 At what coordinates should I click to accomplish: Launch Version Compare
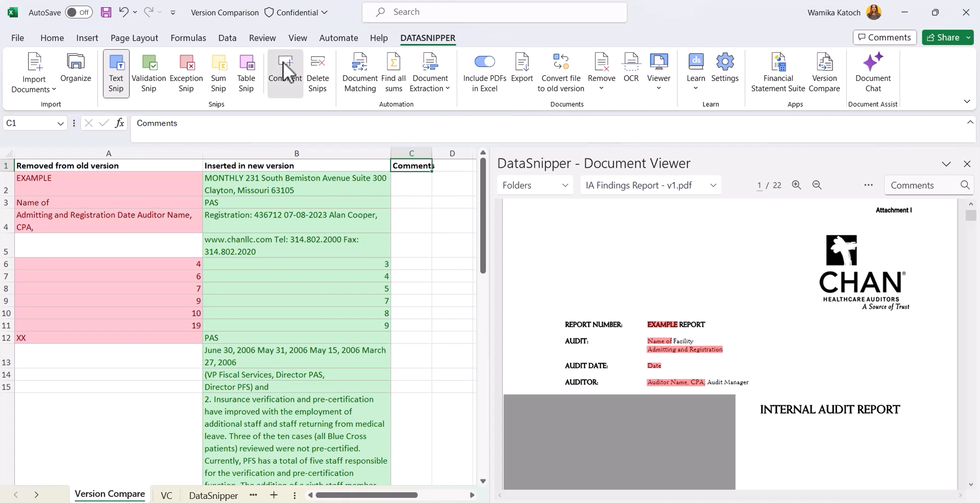(x=825, y=72)
